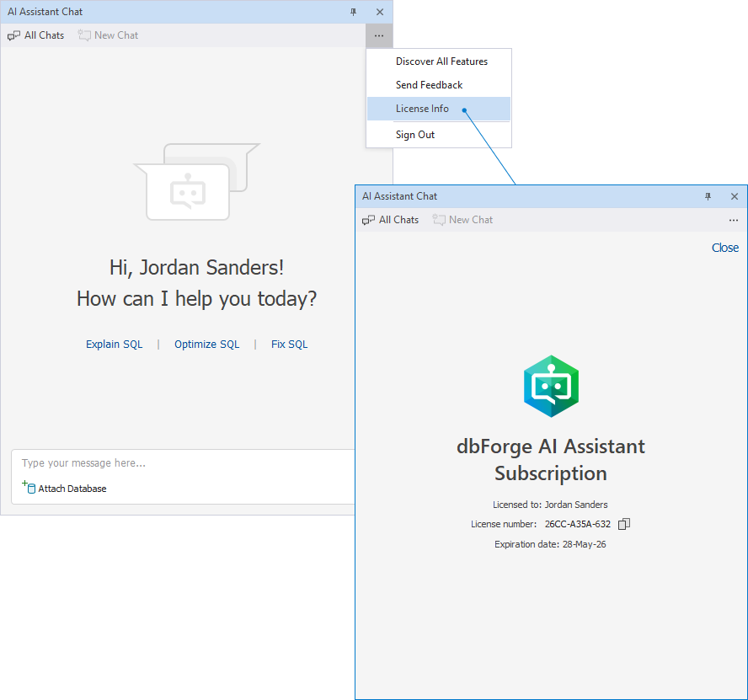748x700 pixels.
Task: Collapse the three-dots menu in left window
Action: point(379,35)
